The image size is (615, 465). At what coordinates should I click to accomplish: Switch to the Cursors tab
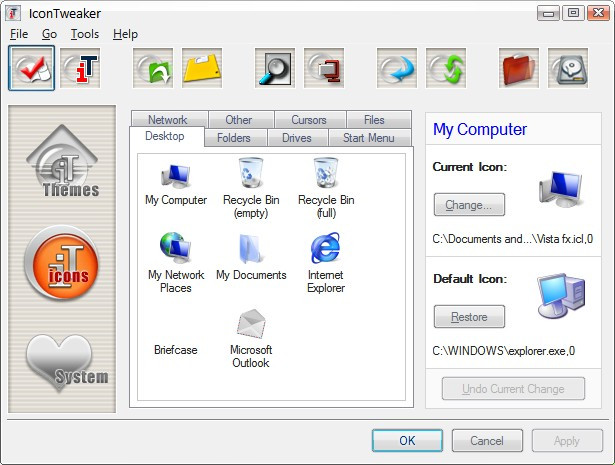(x=310, y=119)
